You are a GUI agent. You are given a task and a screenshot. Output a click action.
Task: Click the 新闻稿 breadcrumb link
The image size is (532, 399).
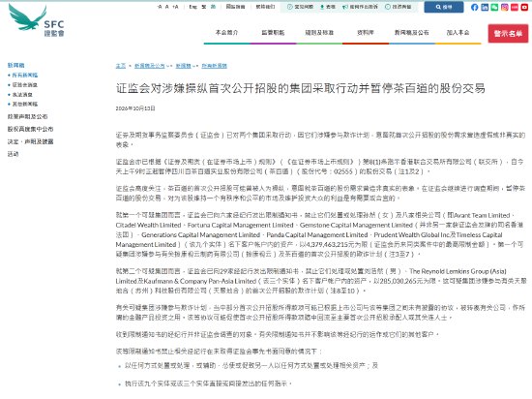[x=183, y=66]
